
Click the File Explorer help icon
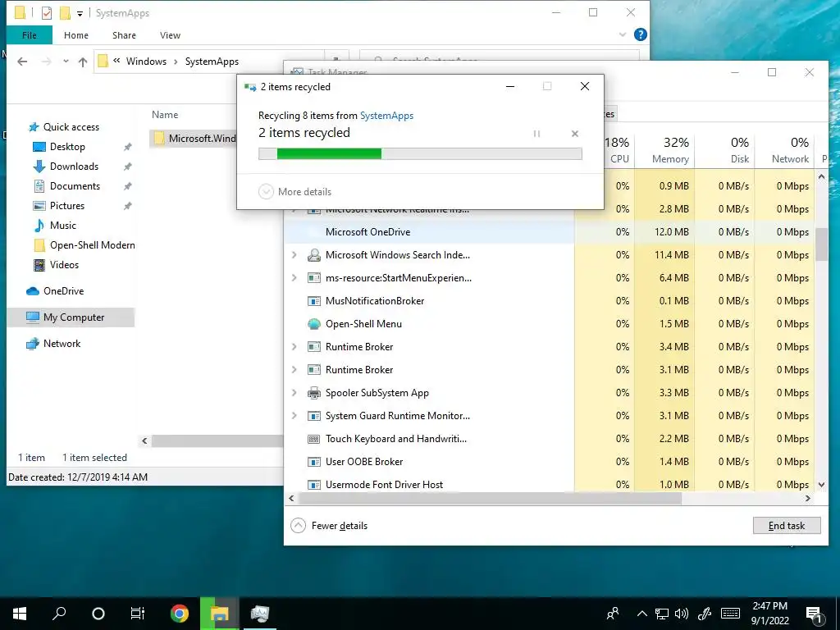click(640, 34)
